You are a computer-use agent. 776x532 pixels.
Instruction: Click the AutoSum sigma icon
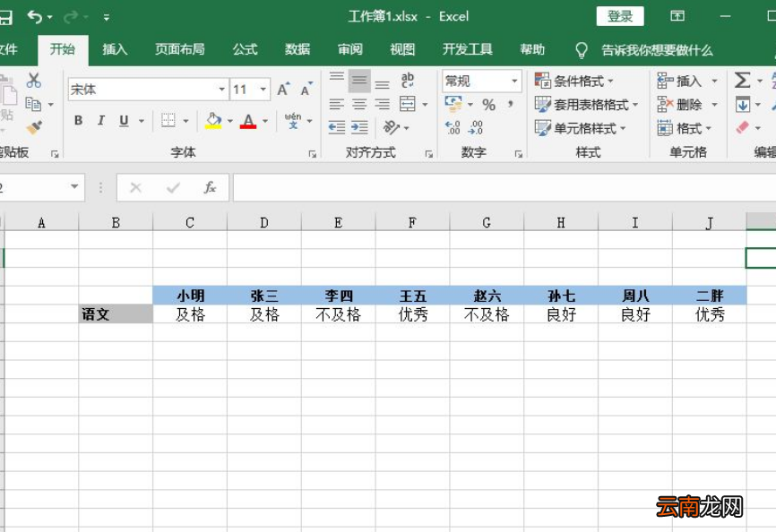click(742, 80)
